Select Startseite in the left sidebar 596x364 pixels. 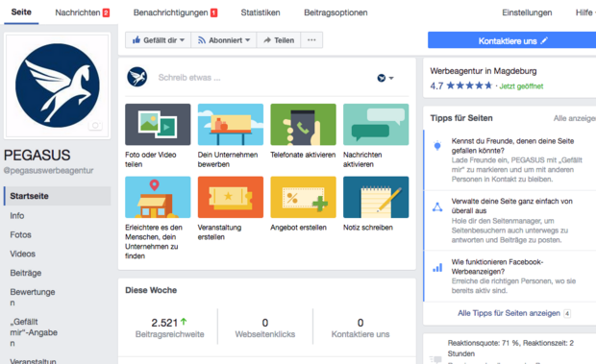[57, 196]
